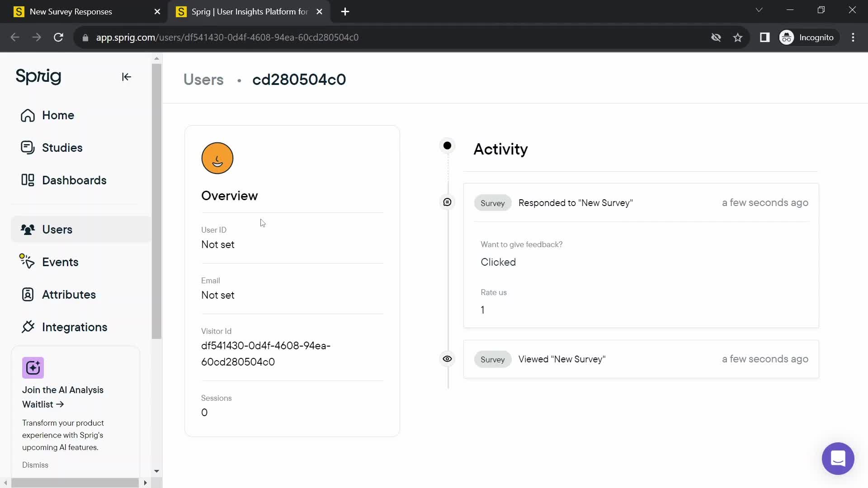868x488 pixels.
Task: Click the Home house icon
Action: point(28,115)
